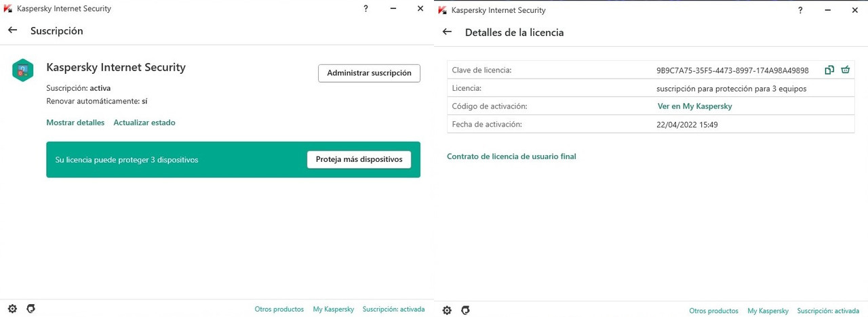868x317 pixels.
Task: Click the shopping basket icon beside license key
Action: (x=845, y=70)
